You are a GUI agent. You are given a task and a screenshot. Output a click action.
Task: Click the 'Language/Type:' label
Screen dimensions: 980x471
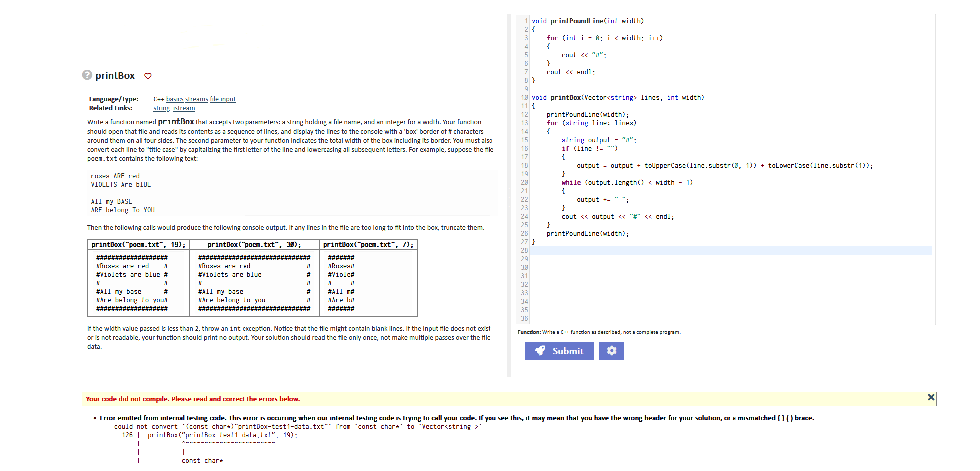114,99
